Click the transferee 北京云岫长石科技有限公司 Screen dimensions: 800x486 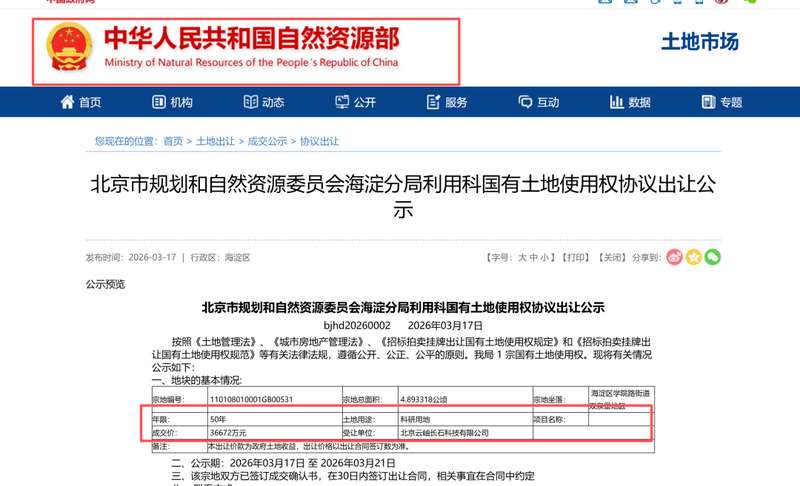click(444, 432)
